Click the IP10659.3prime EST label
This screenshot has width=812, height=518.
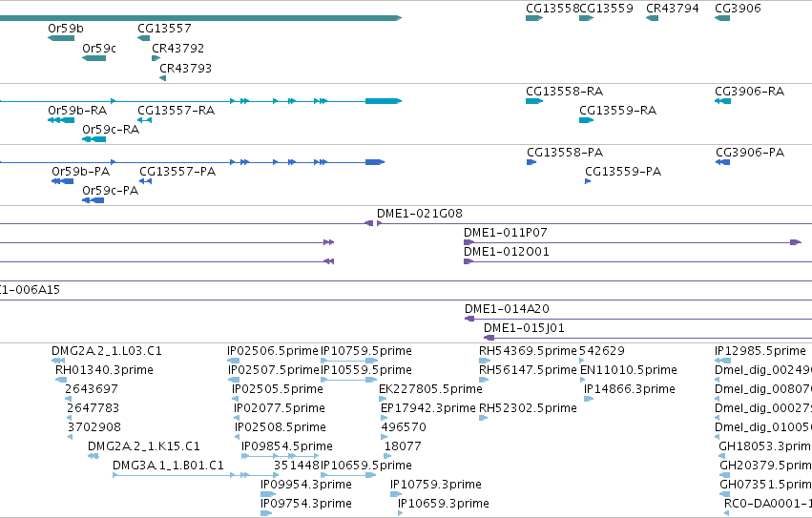(444, 504)
